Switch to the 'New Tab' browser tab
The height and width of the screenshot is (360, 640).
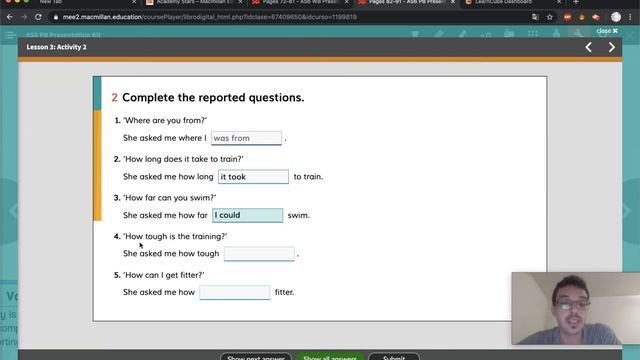pos(51,2)
